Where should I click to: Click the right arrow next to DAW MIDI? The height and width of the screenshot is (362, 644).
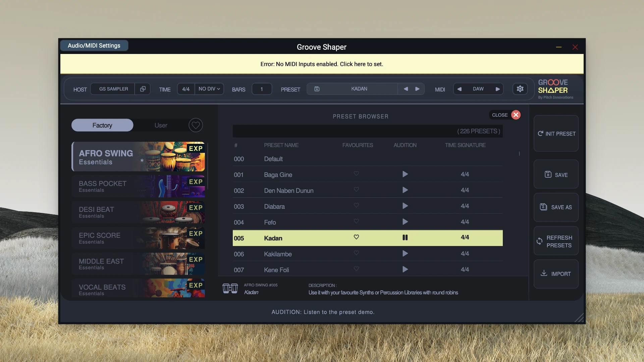[498, 89]
